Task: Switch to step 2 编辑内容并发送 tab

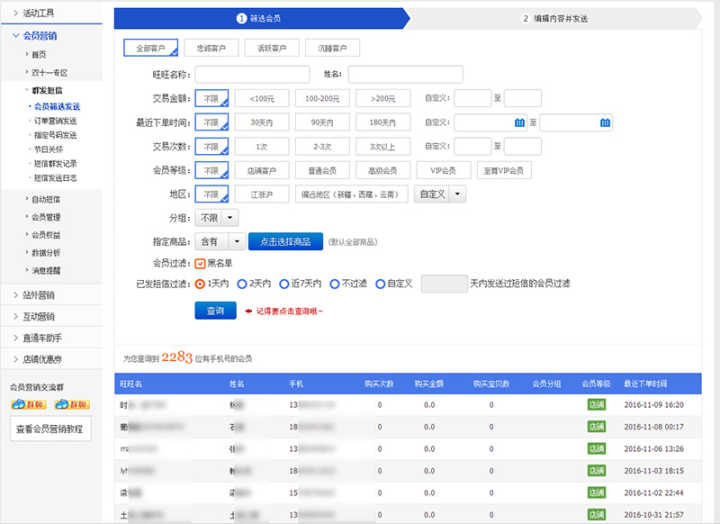Action: (560, 18)
